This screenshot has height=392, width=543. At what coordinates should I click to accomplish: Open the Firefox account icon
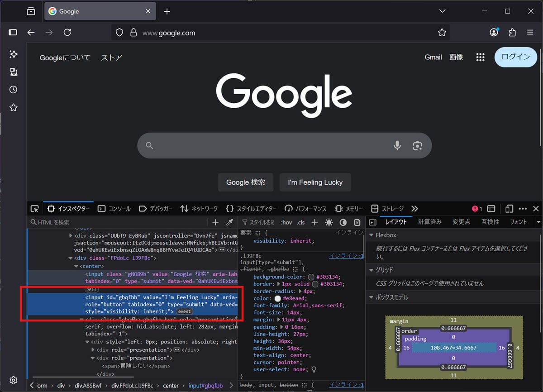[x=494, y=33]
